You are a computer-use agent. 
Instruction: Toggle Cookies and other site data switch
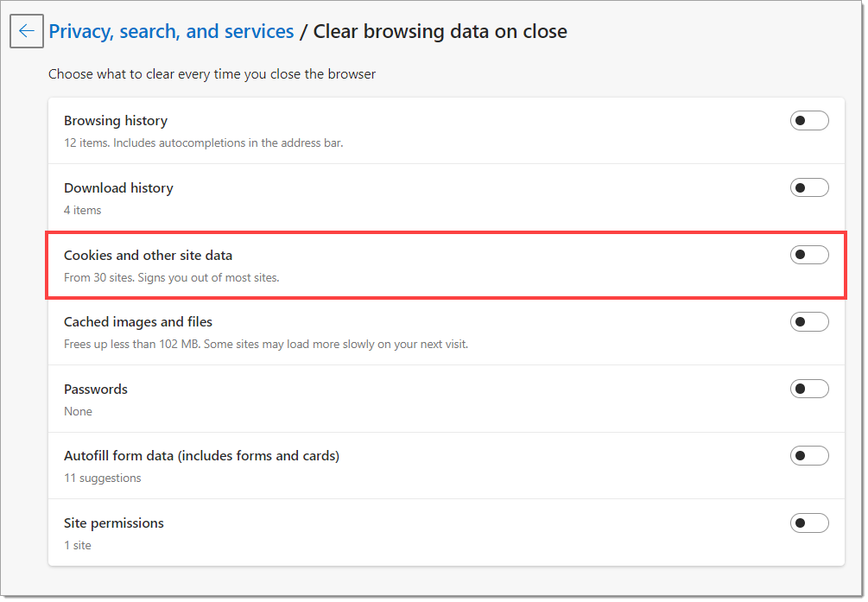click(808, 254)
